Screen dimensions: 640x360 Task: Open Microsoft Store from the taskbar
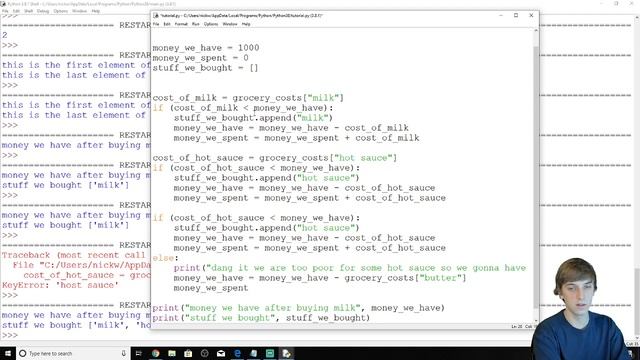point(188,353)
